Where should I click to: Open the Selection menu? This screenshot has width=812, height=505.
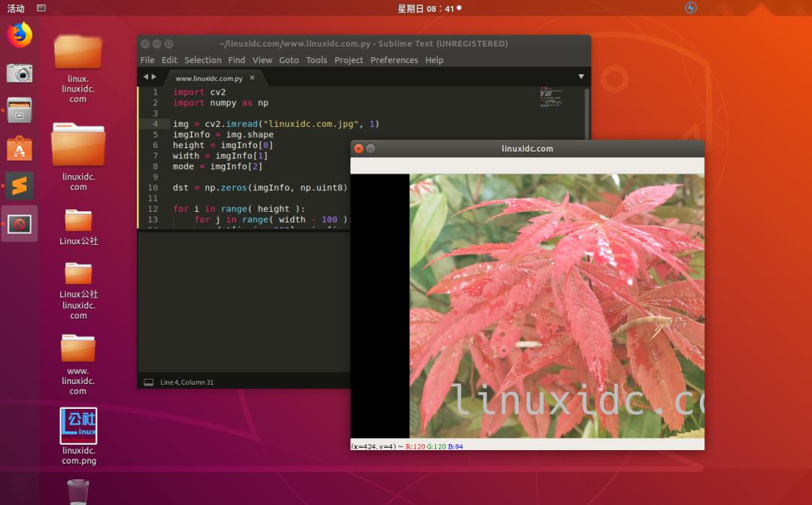[x=203, y=60]
